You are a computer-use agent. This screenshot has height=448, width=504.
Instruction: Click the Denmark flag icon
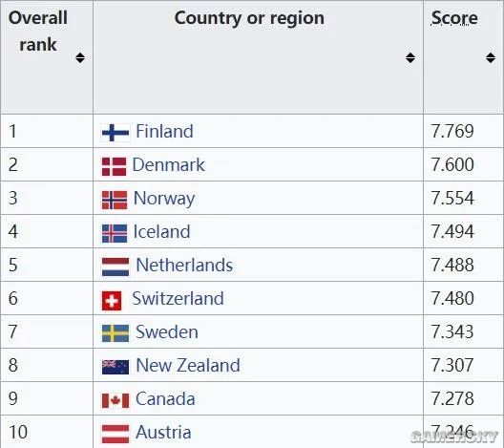click(x=114, y=166)
